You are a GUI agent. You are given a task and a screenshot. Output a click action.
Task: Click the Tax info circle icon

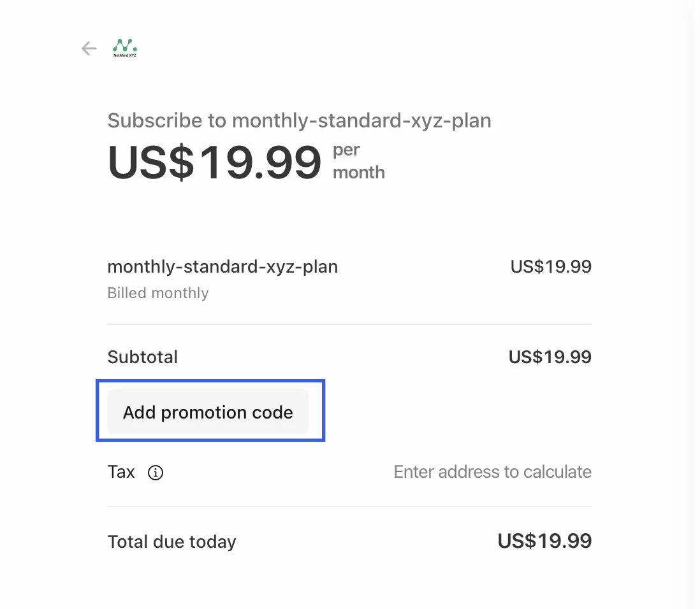point(156,473)
